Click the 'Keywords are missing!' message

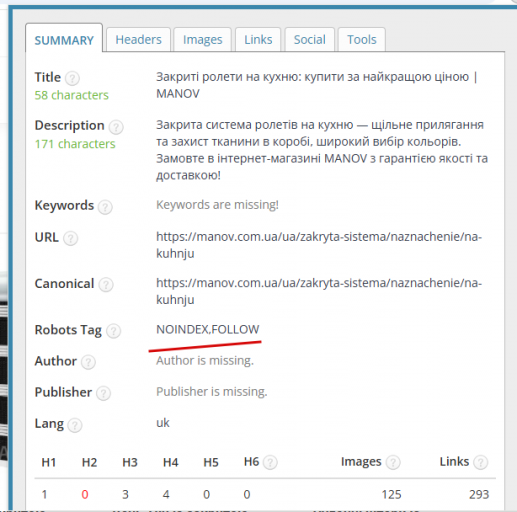[x=217, y=205]
